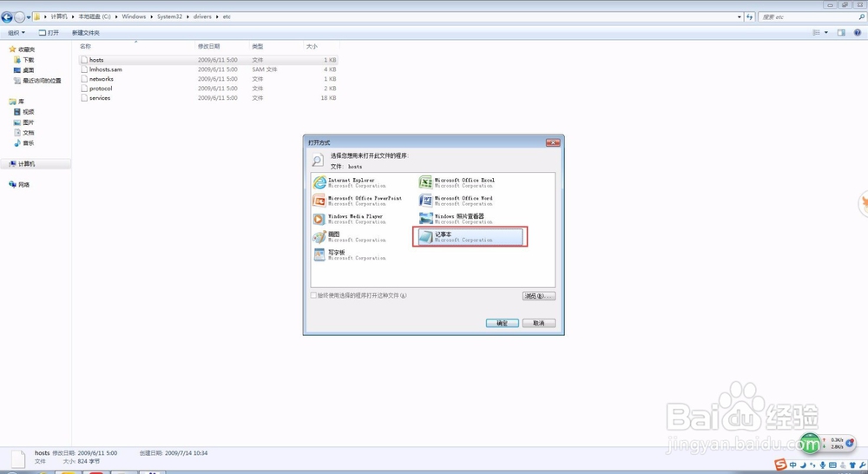Select 记事本 (Notepad) in program list
This screenshot has width=868, height=474.
(470, 237)
